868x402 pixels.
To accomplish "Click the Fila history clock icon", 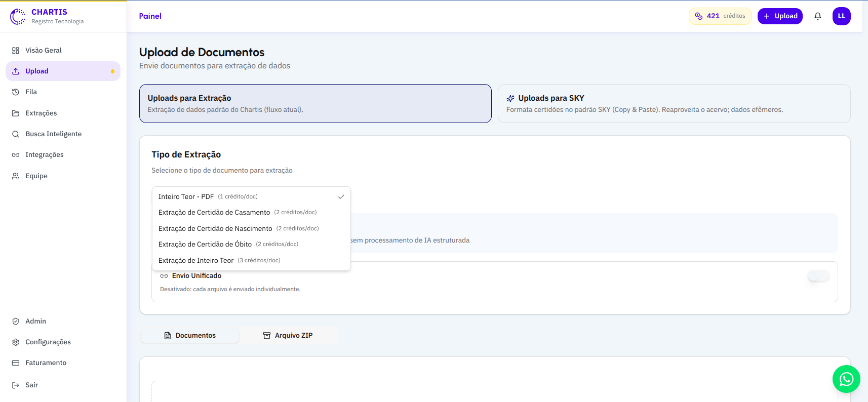I will tap(16, 92).
